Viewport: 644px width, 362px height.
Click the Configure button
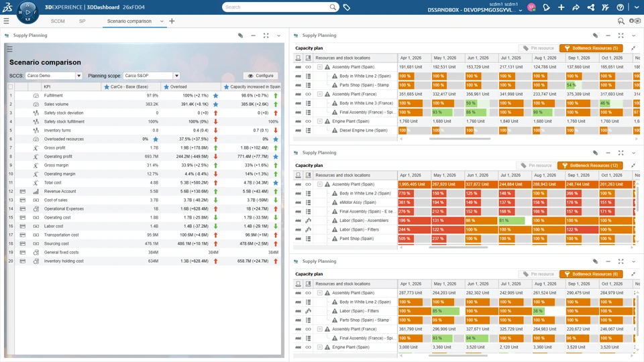pos(261,76)
